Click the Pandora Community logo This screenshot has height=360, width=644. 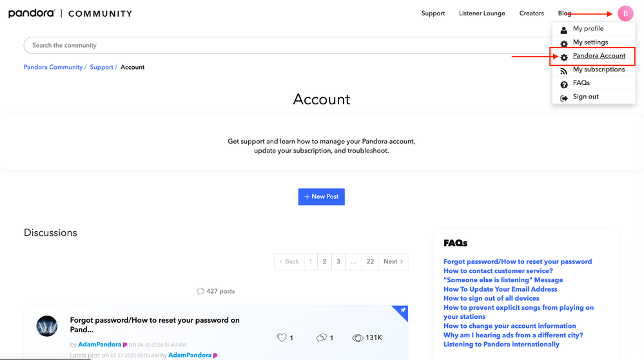(x=70, y=14)
